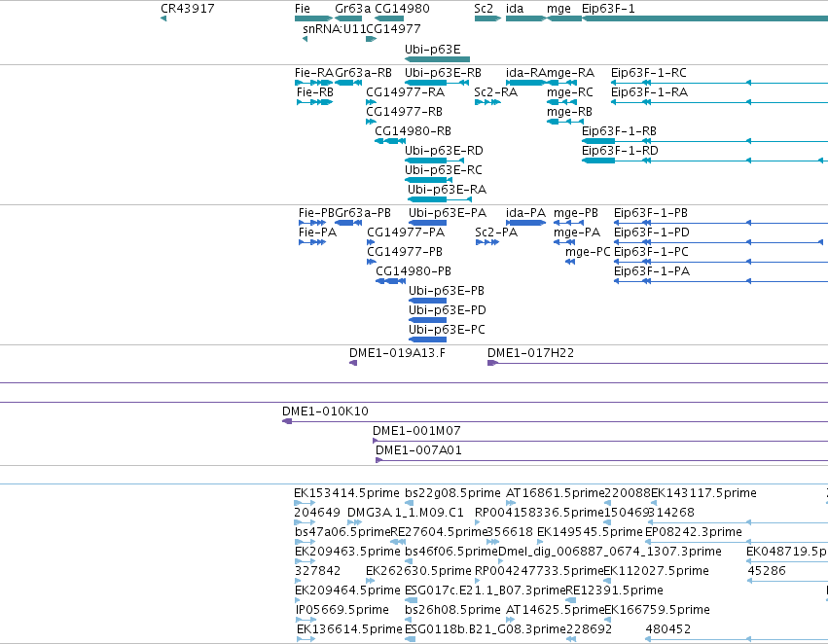Select transcript Ubi-p63E-RB
This screenshot has height=644, width=828.
(443, 72)
